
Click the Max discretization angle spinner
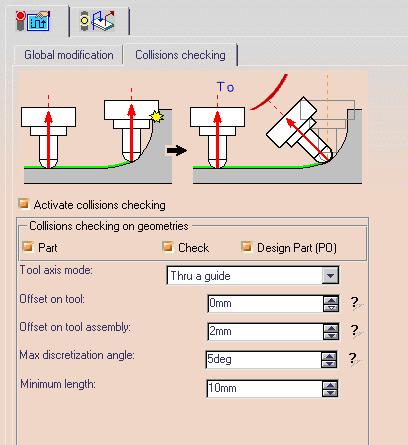[x=329, y=360]
